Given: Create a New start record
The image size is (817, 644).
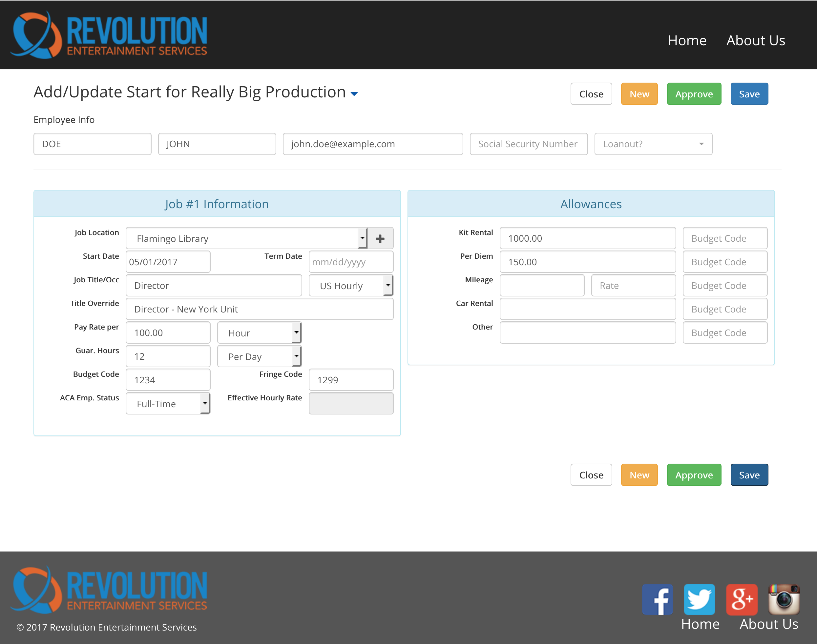Looking at the screenshot, I should [x=639, y=93].
